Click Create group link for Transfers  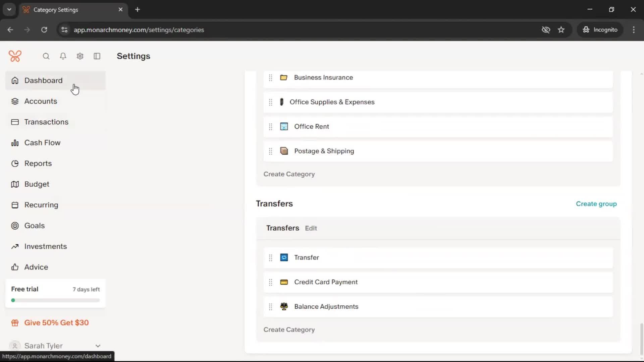pyautogui.click(x=596, y=204)
